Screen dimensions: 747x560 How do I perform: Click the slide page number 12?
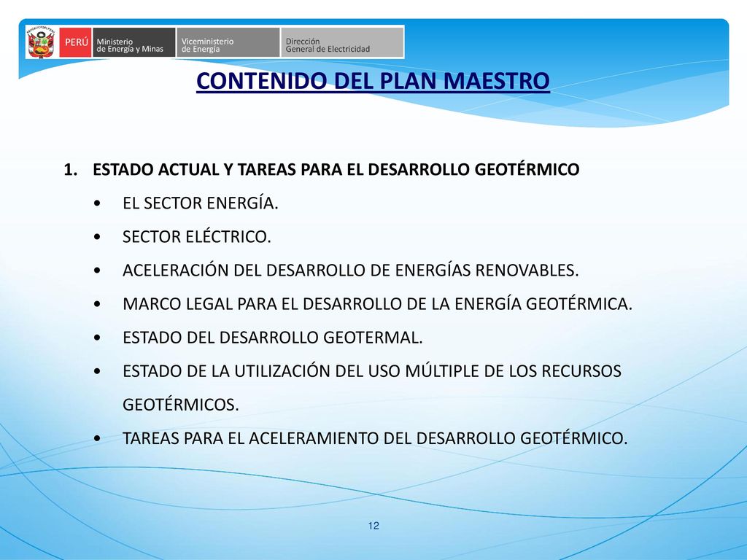click(x=373, y=526)
